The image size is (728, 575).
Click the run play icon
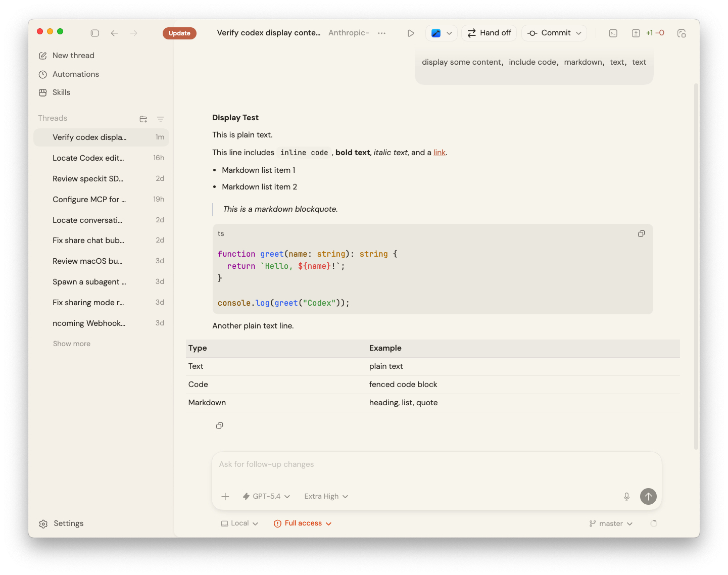click(x=411, y=33)
